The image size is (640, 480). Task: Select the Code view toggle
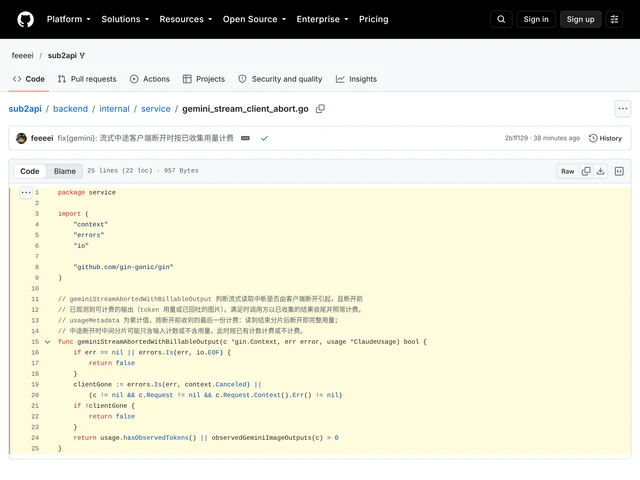[x=30, y=171]
